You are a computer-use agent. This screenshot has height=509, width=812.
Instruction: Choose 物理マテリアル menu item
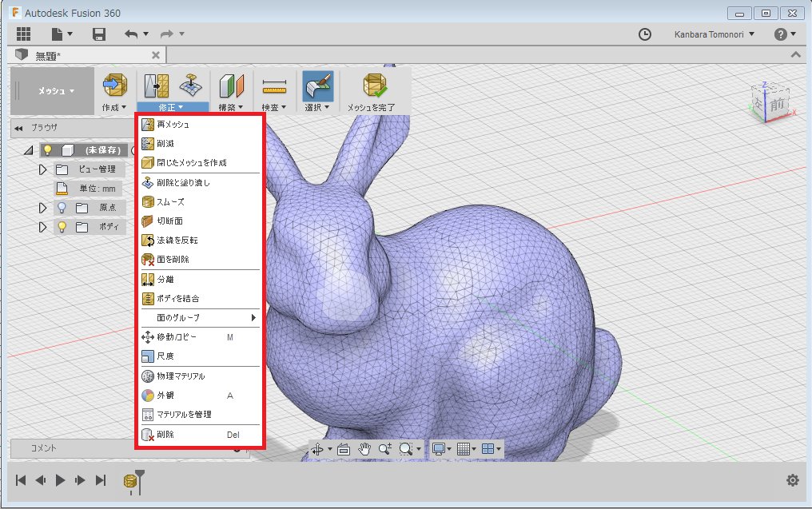[200, 376]
